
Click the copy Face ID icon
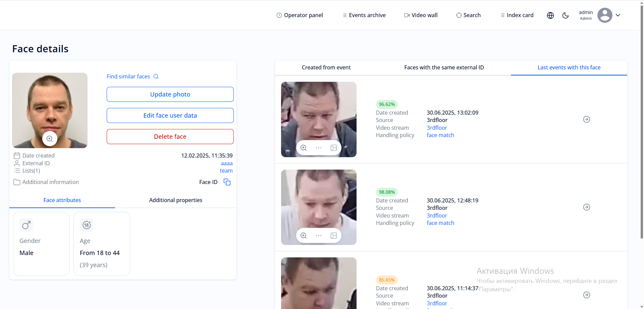pos(227,182)
